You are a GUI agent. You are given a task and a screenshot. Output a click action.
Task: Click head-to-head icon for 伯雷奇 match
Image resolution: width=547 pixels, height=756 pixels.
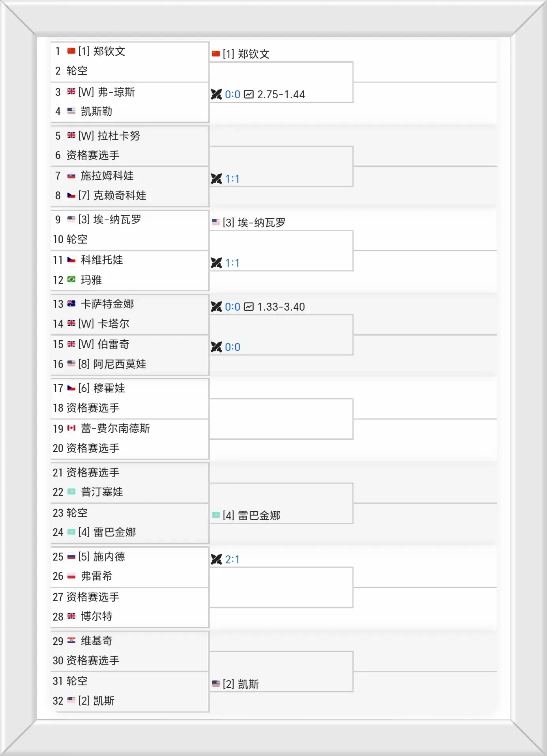click(216, 347)
